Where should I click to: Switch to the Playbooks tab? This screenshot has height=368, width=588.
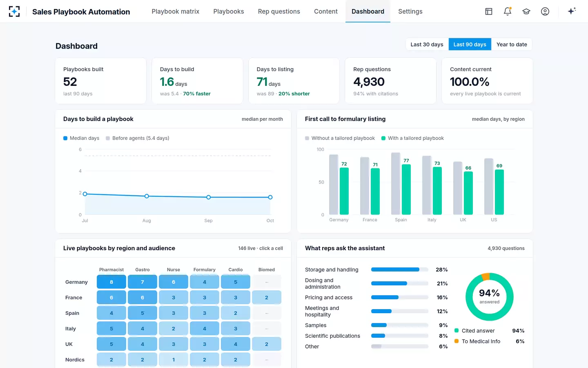click(229, 11)
